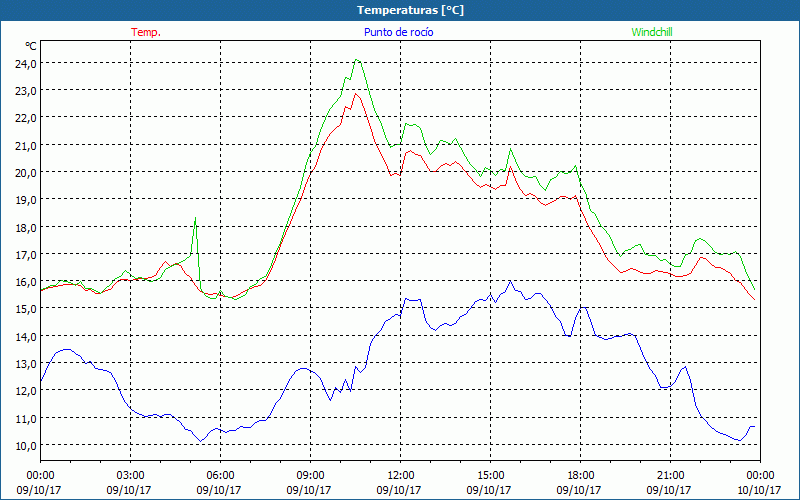This screenshot has width=800, height=500.
Task: Click the 11,0 y-axis value
Action: pos(26,418)
